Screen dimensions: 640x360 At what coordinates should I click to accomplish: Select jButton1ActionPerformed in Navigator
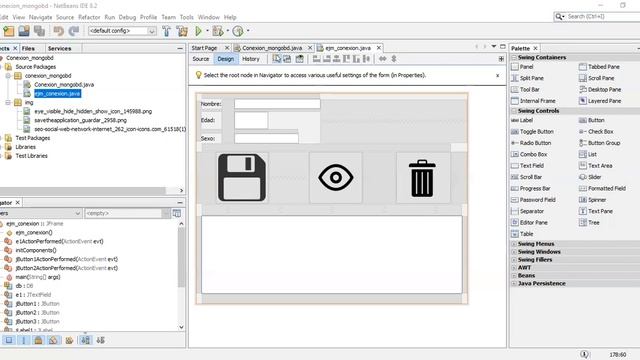tap(67, 259)
